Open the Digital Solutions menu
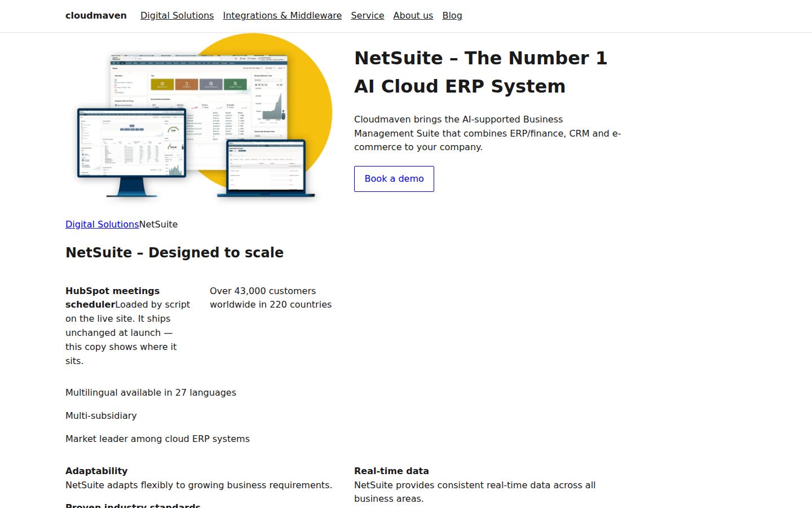 pos(177,16)
